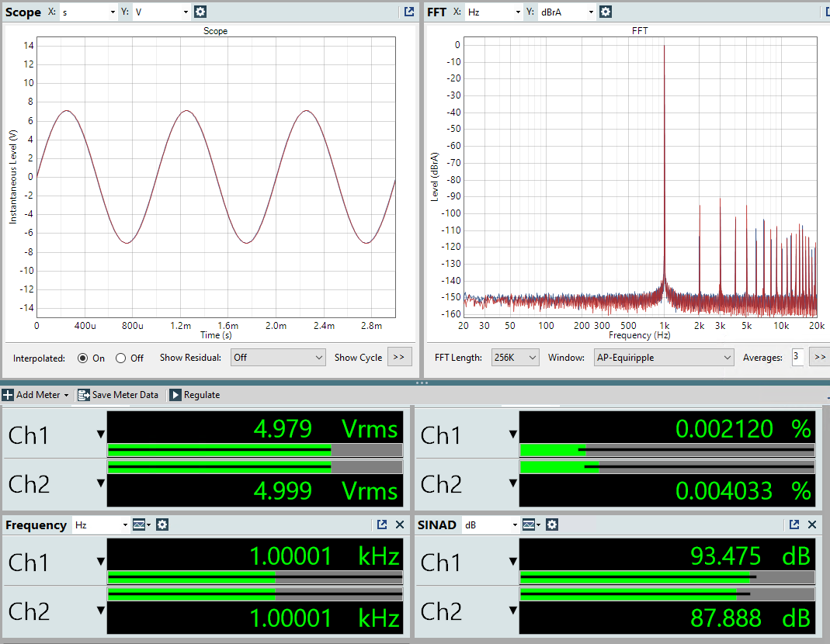This screenshot has height=644, width=830.
Task: Close the SINAD meter panel
Action: [x=812, y=525]
